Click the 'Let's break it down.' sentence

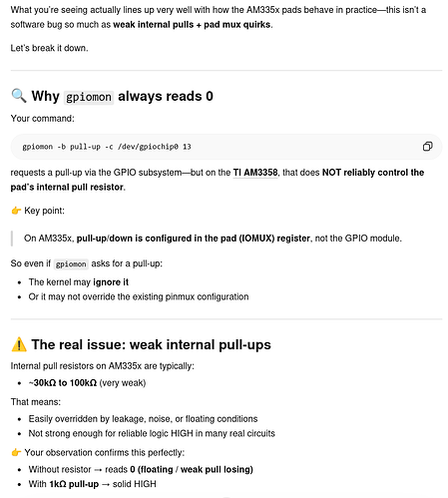(x=49, y=48)
